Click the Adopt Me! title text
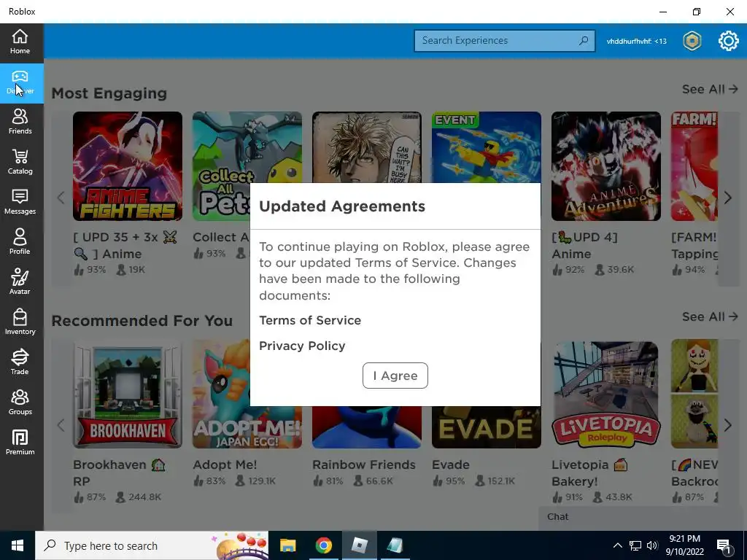747x560 pixels. [225, 464]
